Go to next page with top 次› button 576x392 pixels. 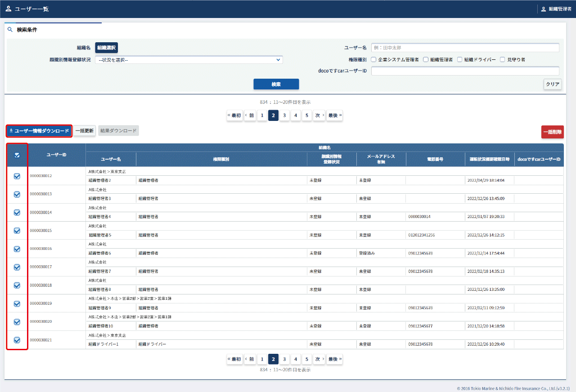319,116
